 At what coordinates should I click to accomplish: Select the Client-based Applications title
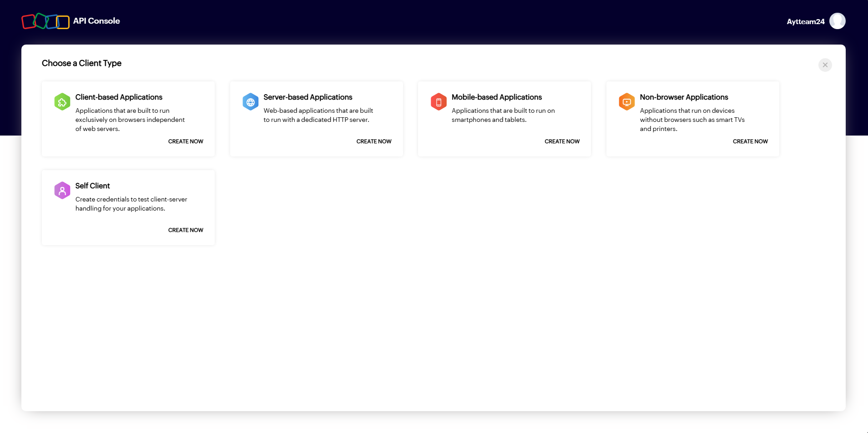[x=119, y=97]
